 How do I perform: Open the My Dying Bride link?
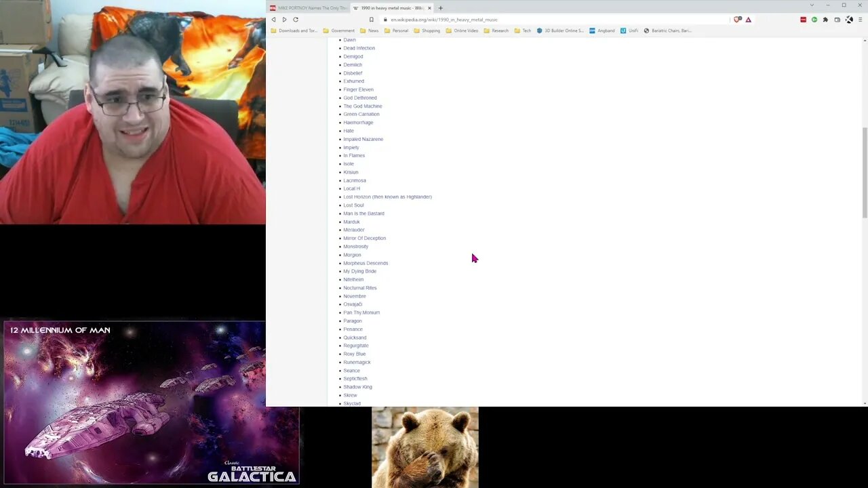point(359,271)
